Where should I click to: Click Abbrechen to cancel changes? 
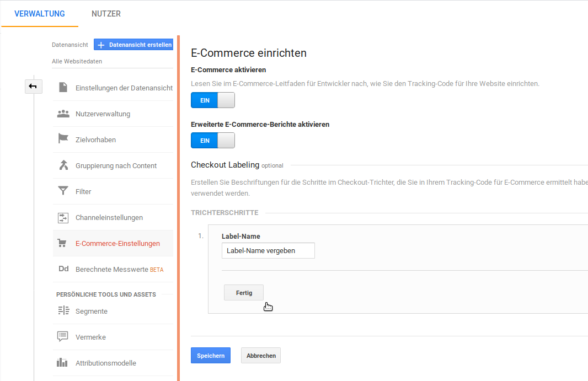261,356
